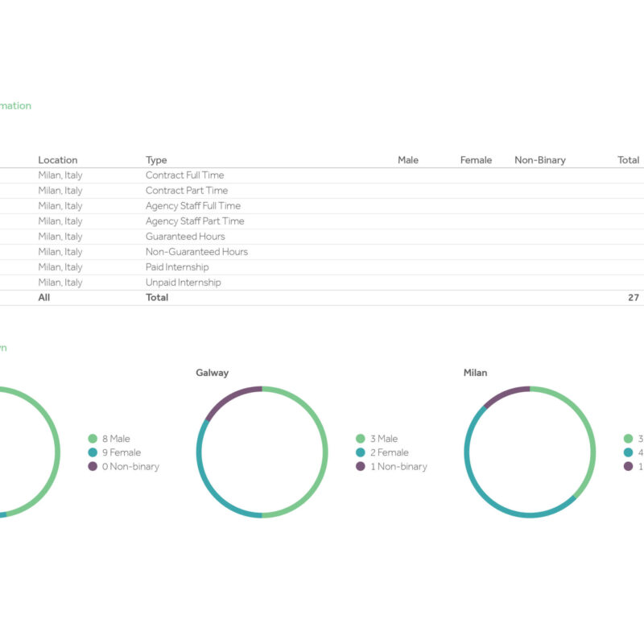
Task: Click Milan, Italy in the Unpaid Internship row
Action: coord(60,283)
